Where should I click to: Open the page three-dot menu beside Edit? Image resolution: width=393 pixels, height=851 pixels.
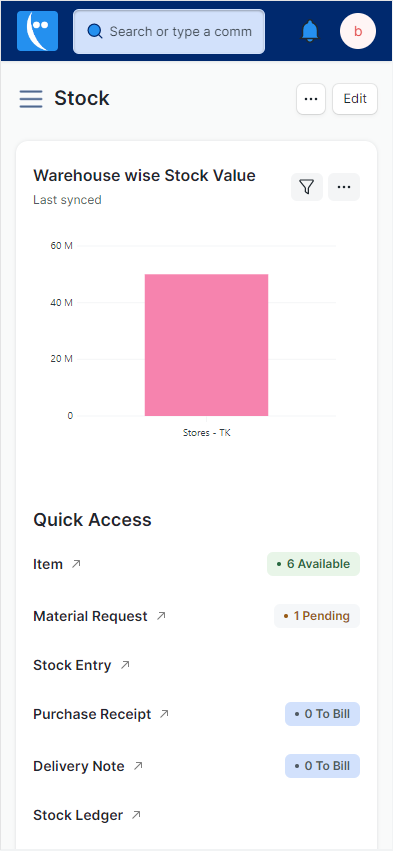click(310, 99)
